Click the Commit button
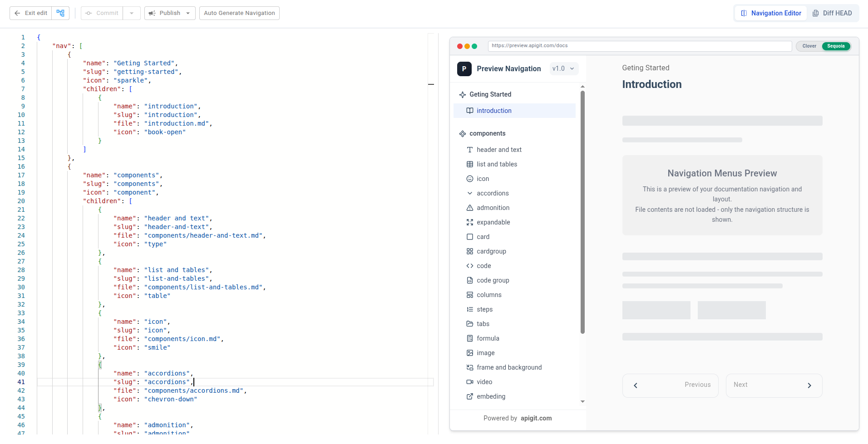Viewport: 868px width, 444px height. tap(102, 13)
